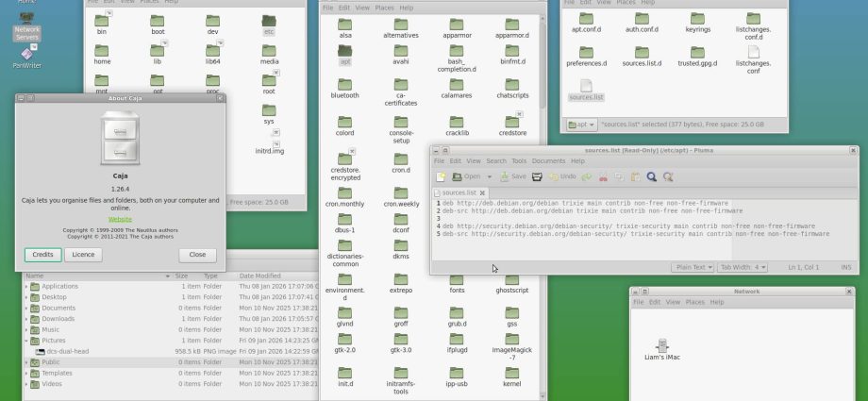Select the listchanges.conf file icon

click(754, 59)
